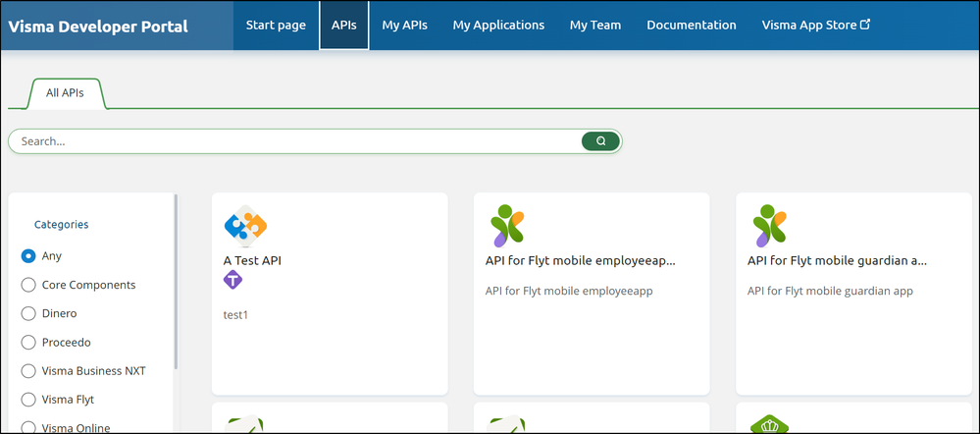
Task: Open API for Flyt mobile guardian a... title
Action: point(837,261)
